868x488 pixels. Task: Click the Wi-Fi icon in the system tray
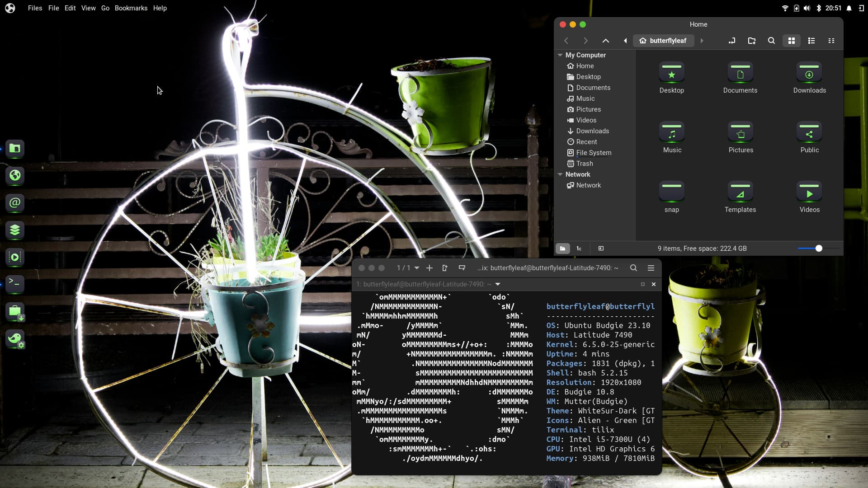point(785,8)
